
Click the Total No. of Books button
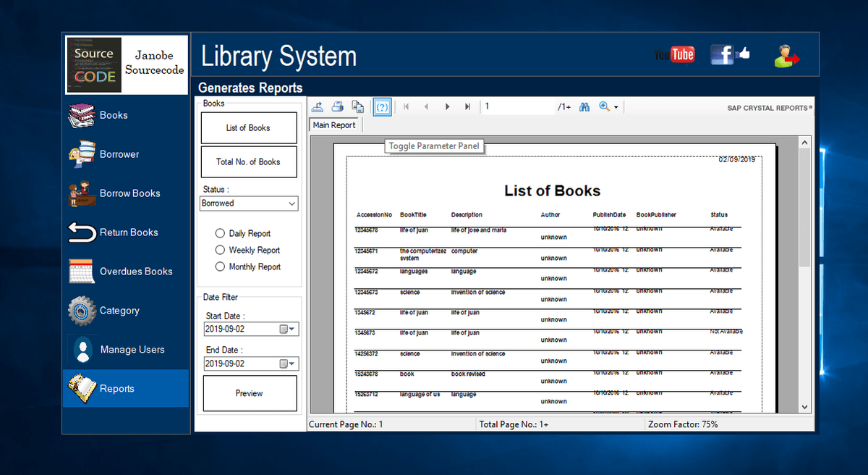tap(249, 162)
